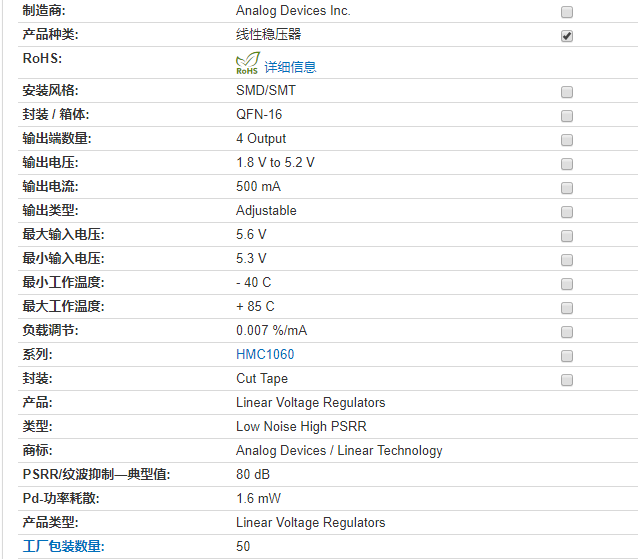
Task: Click the 线性稳压器 product category value
Action: (x=269, y=34)
